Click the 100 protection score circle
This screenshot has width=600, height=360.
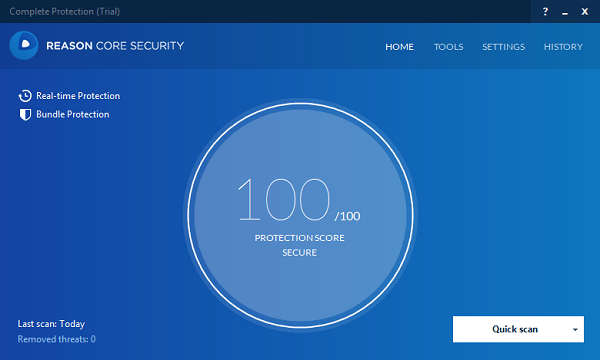pyautogui.click(x=300, y=215)
